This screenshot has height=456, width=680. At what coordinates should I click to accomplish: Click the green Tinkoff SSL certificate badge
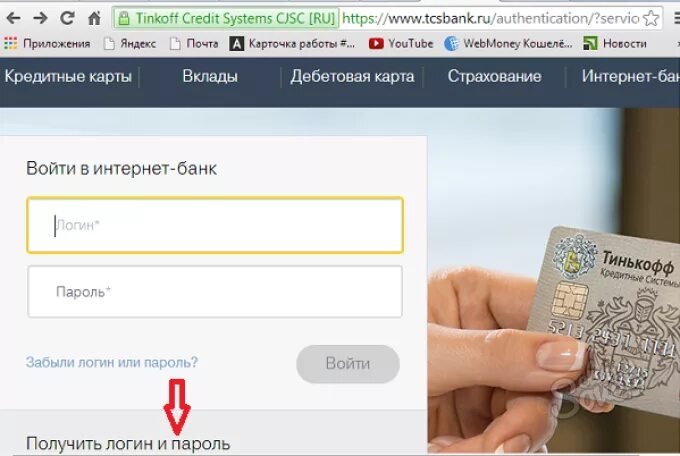point(226,19)
